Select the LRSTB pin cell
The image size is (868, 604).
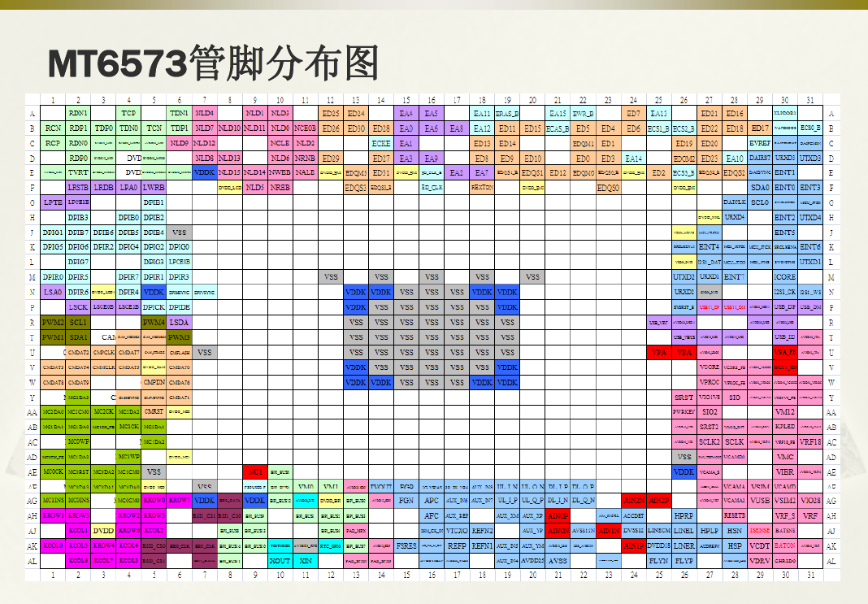click(78, 188)
